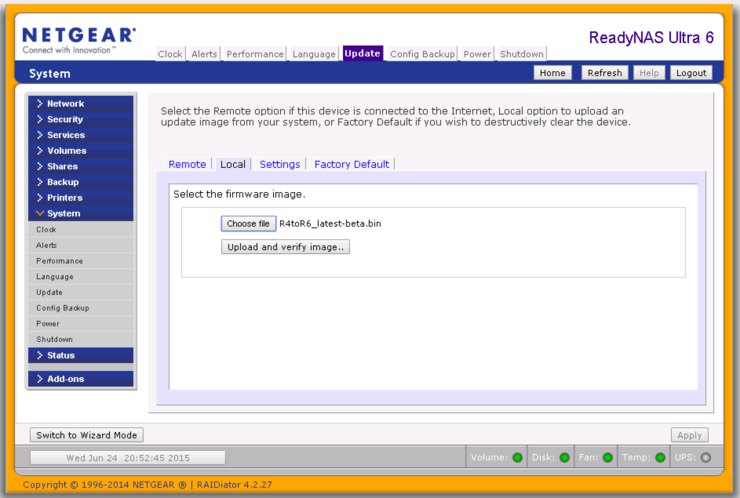Click the ReadyNAS Ultra 6 title
This screenshot has width=740, height=498.
651,37
